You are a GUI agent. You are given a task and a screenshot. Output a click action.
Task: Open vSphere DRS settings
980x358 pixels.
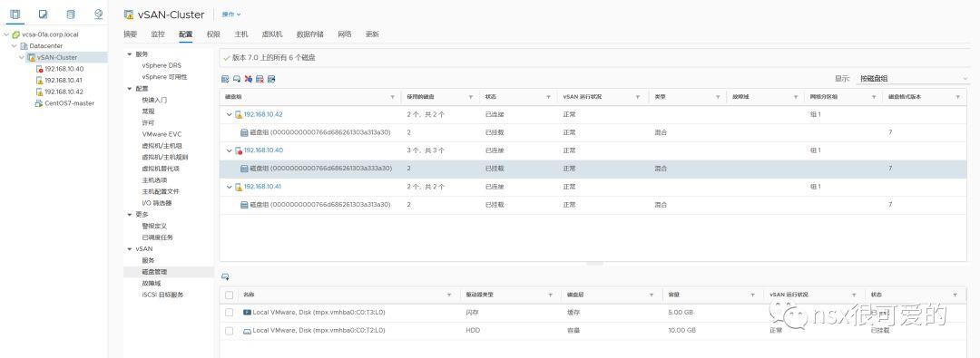coord(162,65)
